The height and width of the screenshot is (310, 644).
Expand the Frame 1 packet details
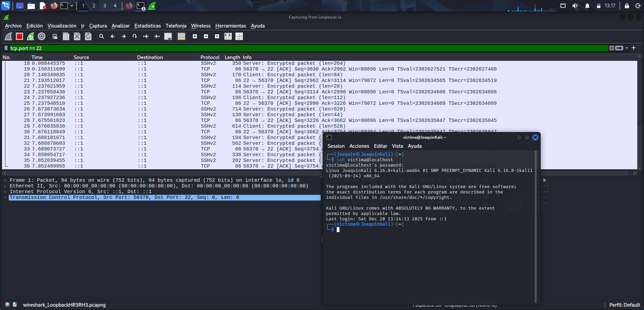(5, 180)
